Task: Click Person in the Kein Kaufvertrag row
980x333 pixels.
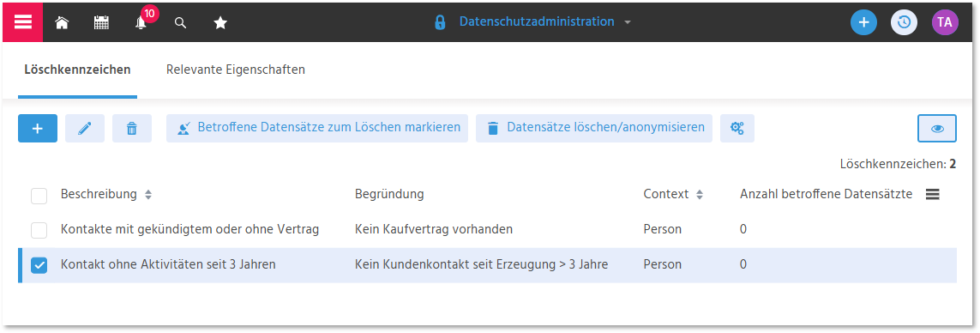Action: (x=663, y=230)
